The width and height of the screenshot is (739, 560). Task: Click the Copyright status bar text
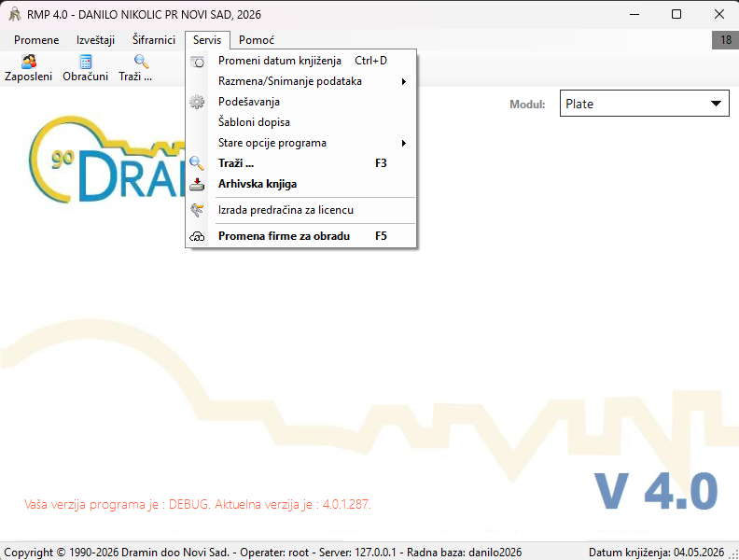point(262,552)
